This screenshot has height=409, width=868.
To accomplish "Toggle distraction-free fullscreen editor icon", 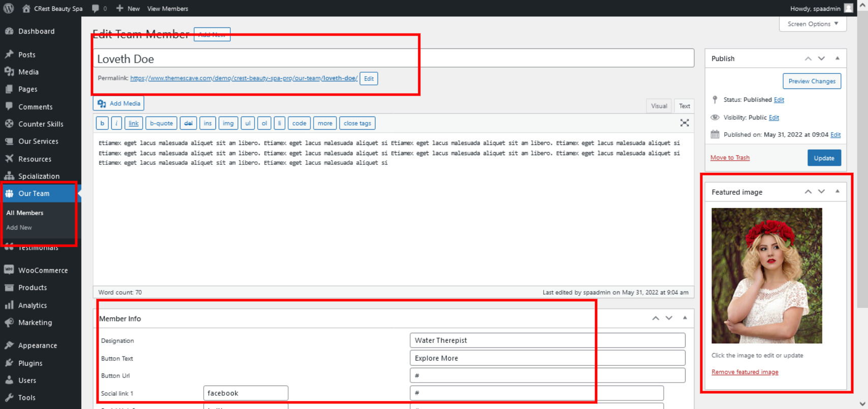I will pyautogui.click(x=685, y=123).
